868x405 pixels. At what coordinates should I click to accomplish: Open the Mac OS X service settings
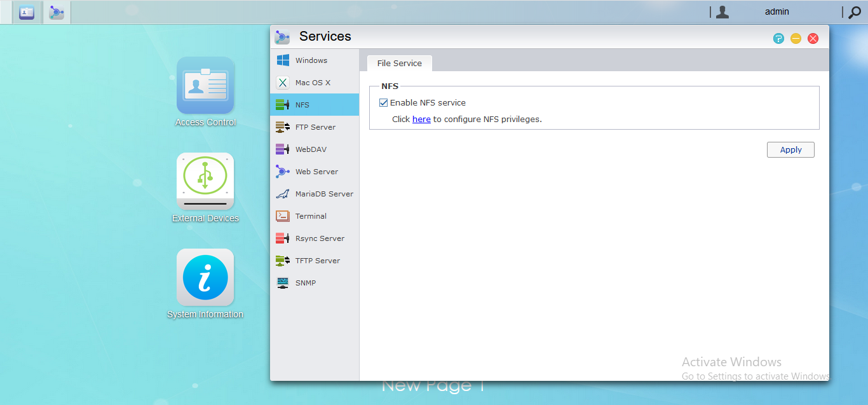click(x=312, y=82)
